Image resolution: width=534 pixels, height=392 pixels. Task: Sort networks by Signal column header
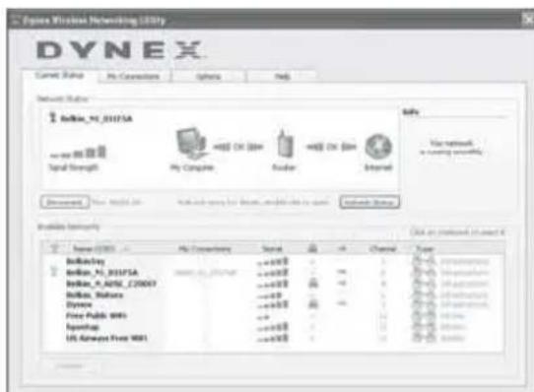272,249
